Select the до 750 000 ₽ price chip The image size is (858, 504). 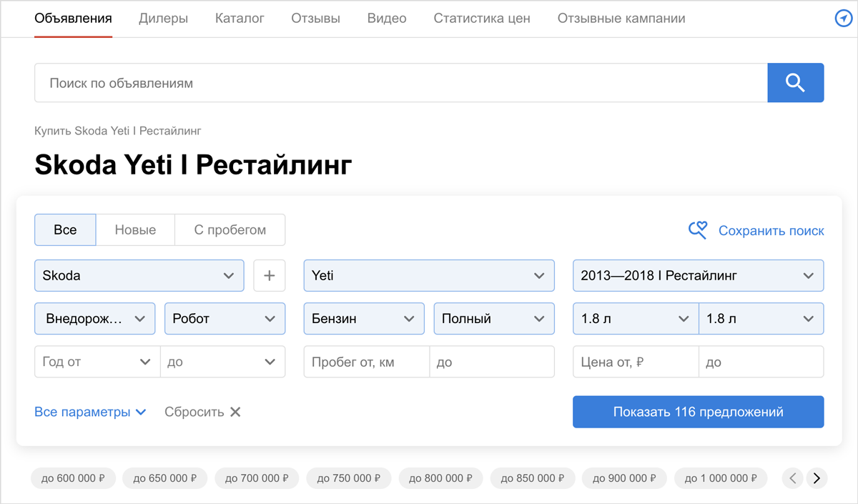[349, 478]
